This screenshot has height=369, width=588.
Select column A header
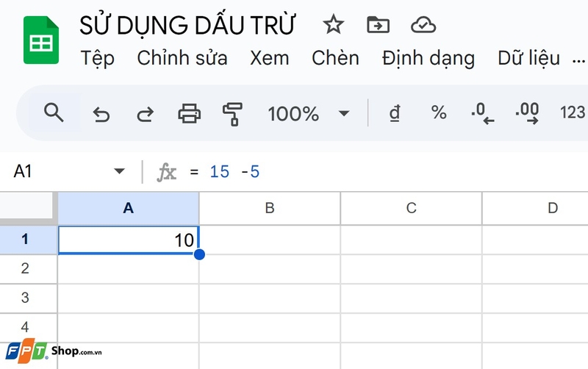click(x=128, y=208)
